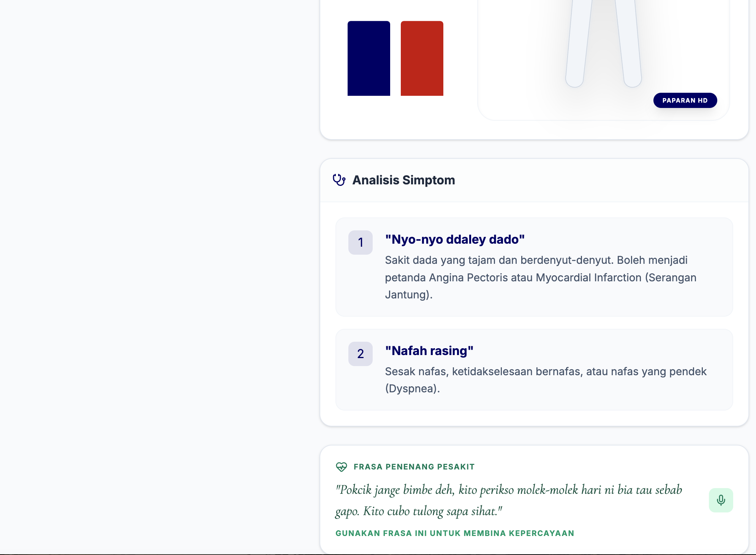This screenshot has width=756, height=555.
Task: Pick the navy blue color block
Action: click(369, 58)
